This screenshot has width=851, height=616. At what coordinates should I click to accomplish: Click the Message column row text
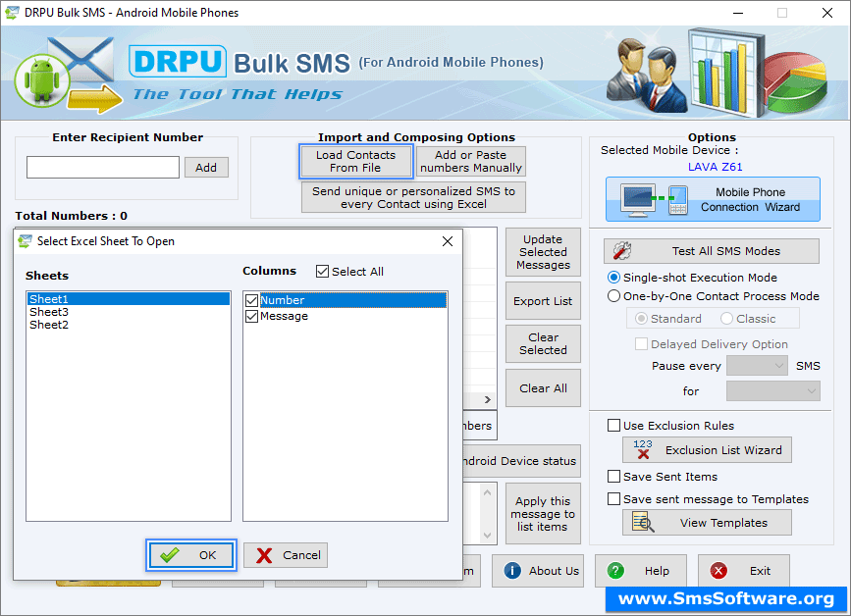(x=284, y=316)
